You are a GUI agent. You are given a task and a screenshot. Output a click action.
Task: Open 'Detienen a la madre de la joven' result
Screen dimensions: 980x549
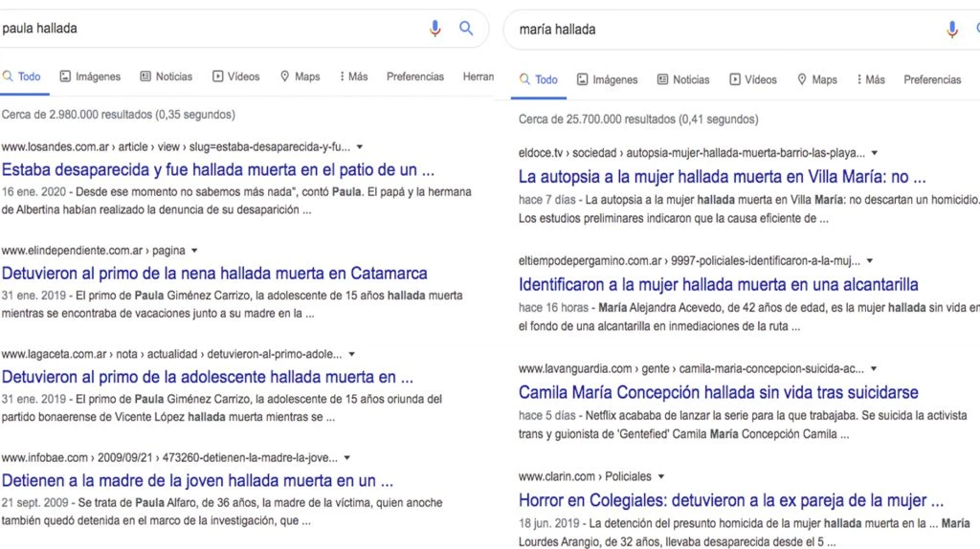click(197, 480)
